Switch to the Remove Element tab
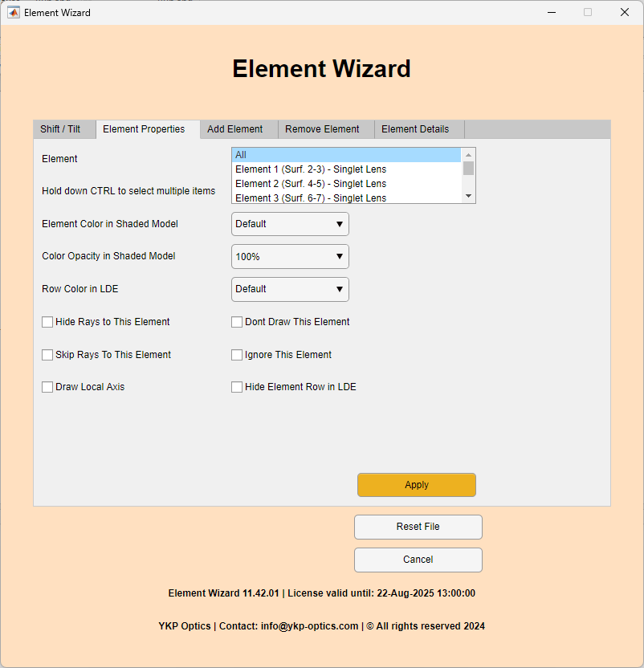This screenshot has width=644, height=668. click(x=323, y=128)
